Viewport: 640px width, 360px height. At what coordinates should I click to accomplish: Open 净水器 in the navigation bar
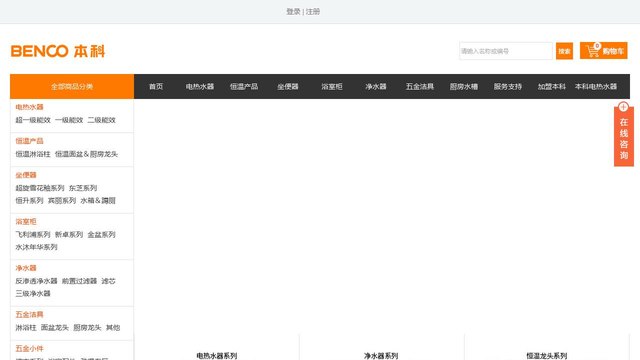click(x=376, y=87)
